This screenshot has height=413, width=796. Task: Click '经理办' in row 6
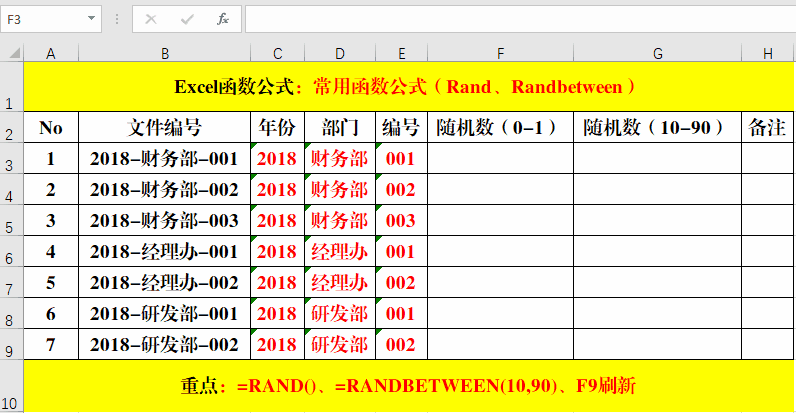340,251
